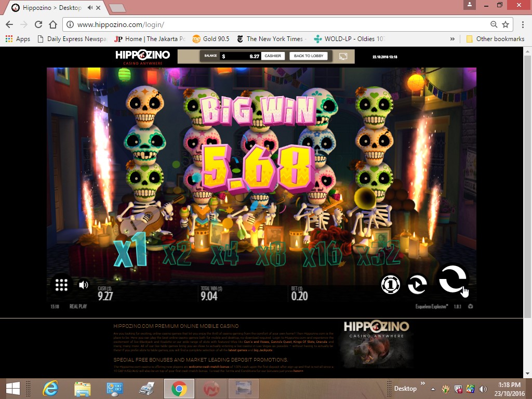Start autoplay with the circular play icon
The image size is (532, 399).
click(417, 285)
